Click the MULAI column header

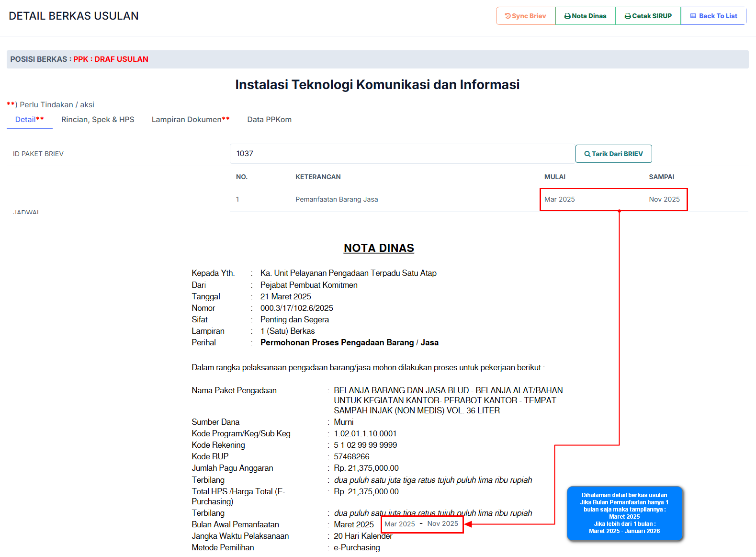coord(554,177)
